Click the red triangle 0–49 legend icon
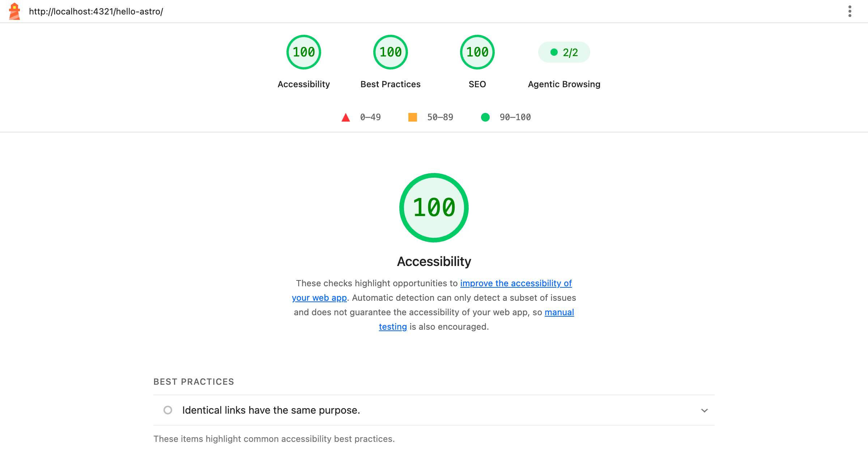Viewport: 868px width, 456px height. pos(346,117)
